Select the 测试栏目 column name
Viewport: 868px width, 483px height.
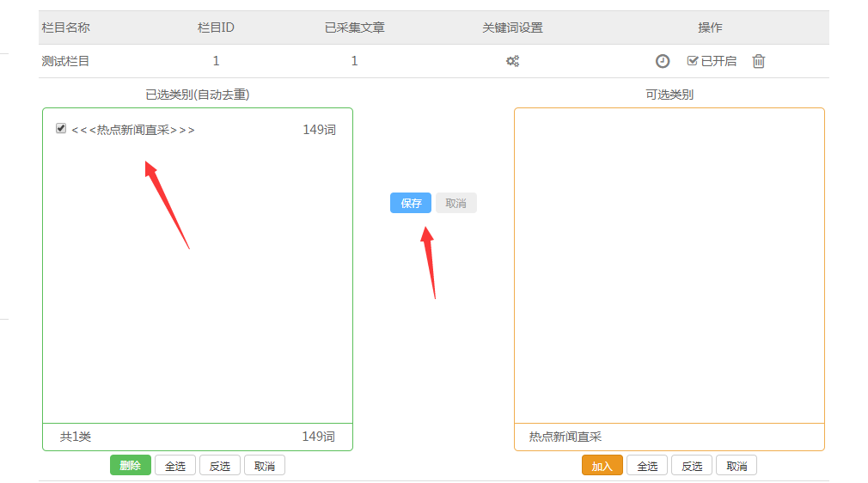tap(65, 61)
